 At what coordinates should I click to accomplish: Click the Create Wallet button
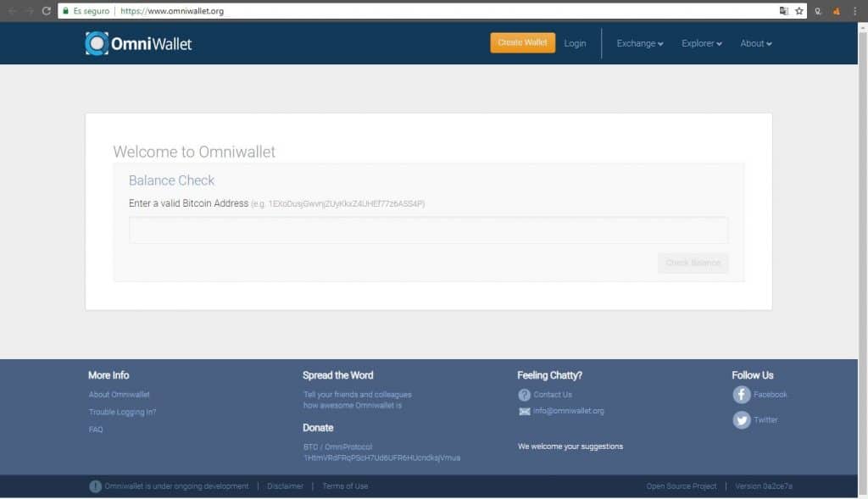522,42
